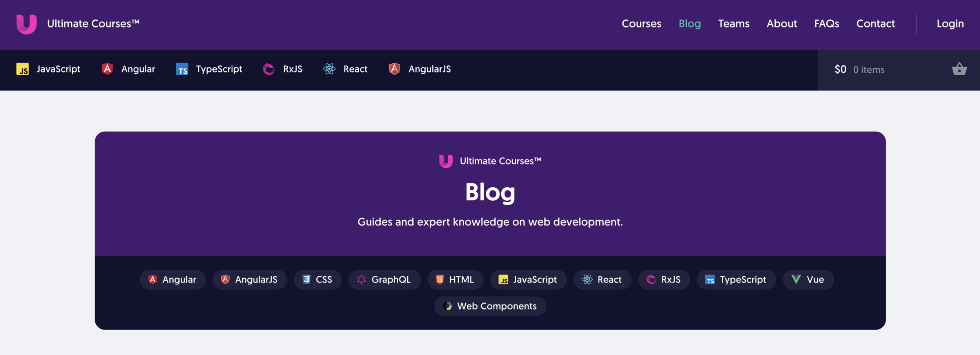The width and height of the screenshot is (980, 355).
Task: Click the JS icon in blog tags
Action: (503, 279)
